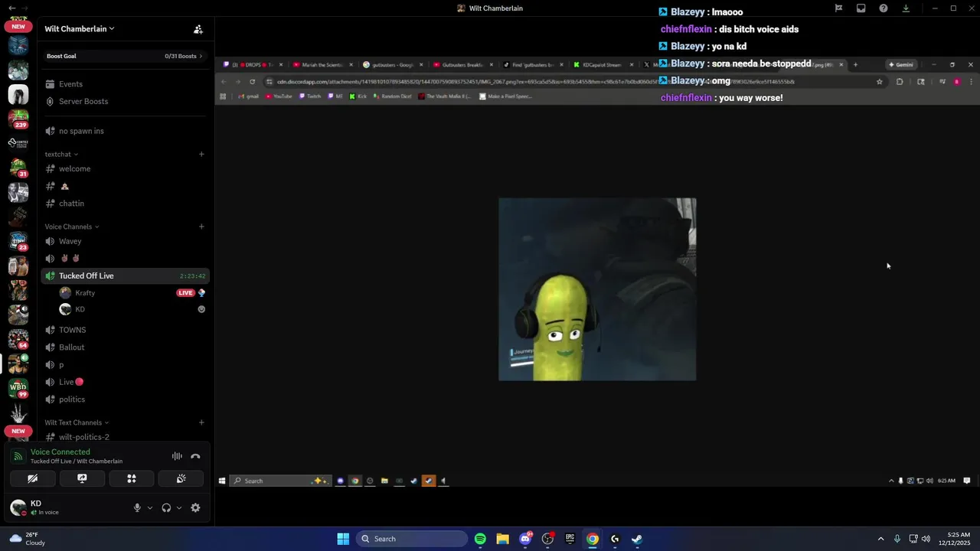Collapse the Voice Channels category
The image size is (980, 551).
coord(72,227)
